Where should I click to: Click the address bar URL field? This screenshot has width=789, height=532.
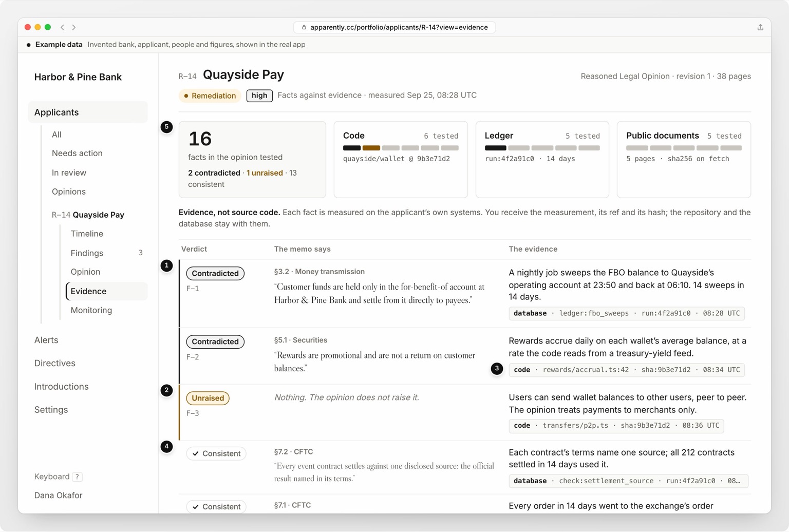[394, 27]
